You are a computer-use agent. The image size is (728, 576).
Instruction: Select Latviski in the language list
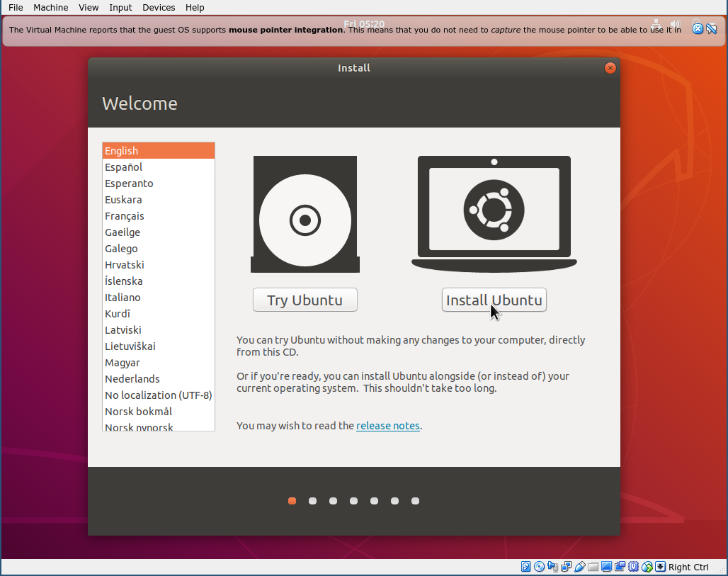click(159, 330)
